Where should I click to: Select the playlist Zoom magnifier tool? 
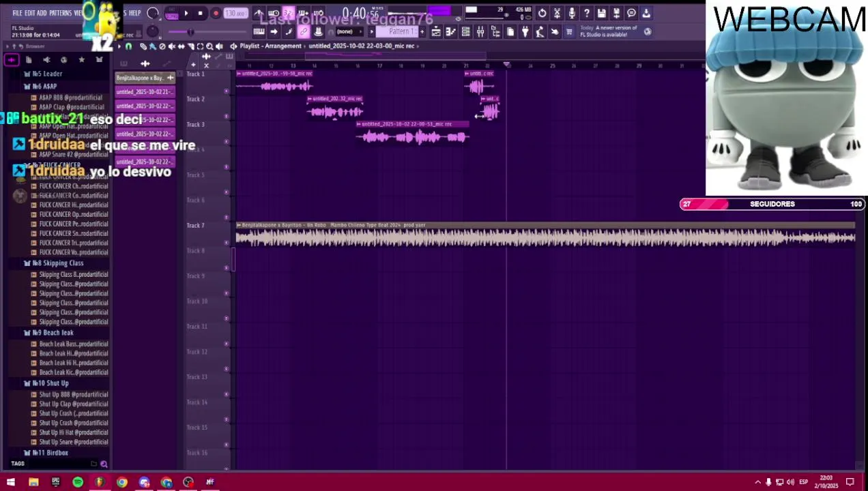[209, 46]
